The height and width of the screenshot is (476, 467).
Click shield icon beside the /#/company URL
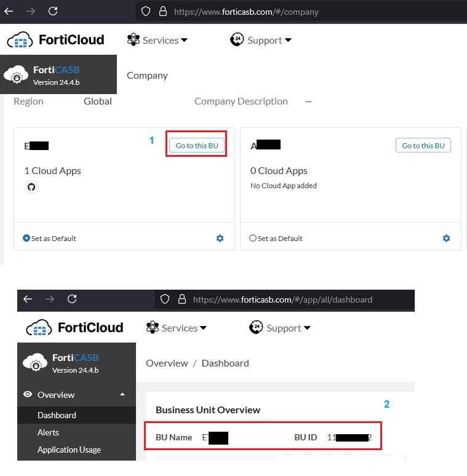click(x=146, y=12)
